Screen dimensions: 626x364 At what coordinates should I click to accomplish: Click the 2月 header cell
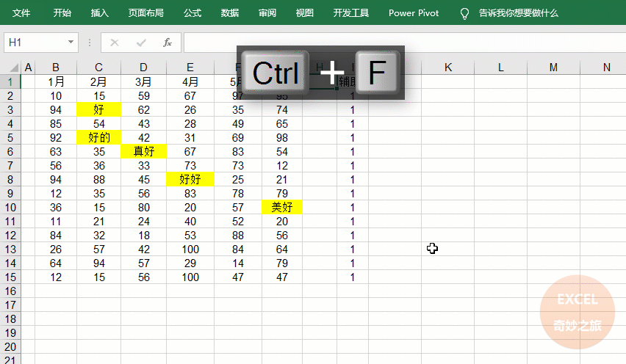[98, 81]
